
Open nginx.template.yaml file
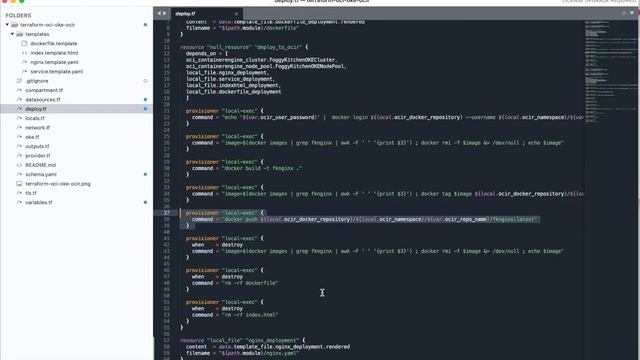click(x=54, y=62)
